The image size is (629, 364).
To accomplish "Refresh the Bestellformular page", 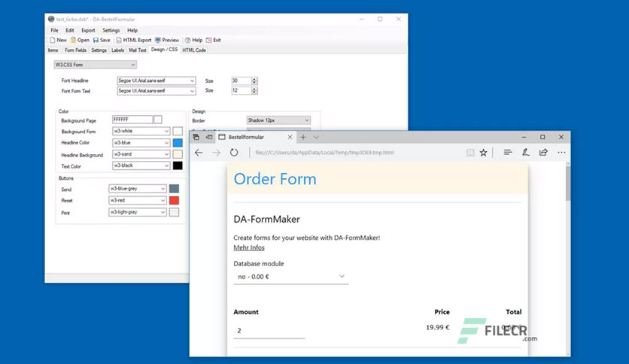I will tap(234, 153).
